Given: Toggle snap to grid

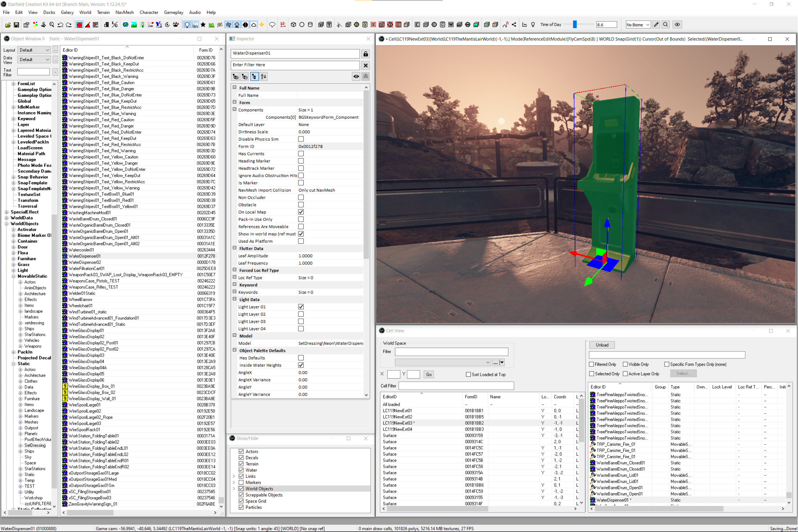Looking at the screenshot, I should (79, 24).
